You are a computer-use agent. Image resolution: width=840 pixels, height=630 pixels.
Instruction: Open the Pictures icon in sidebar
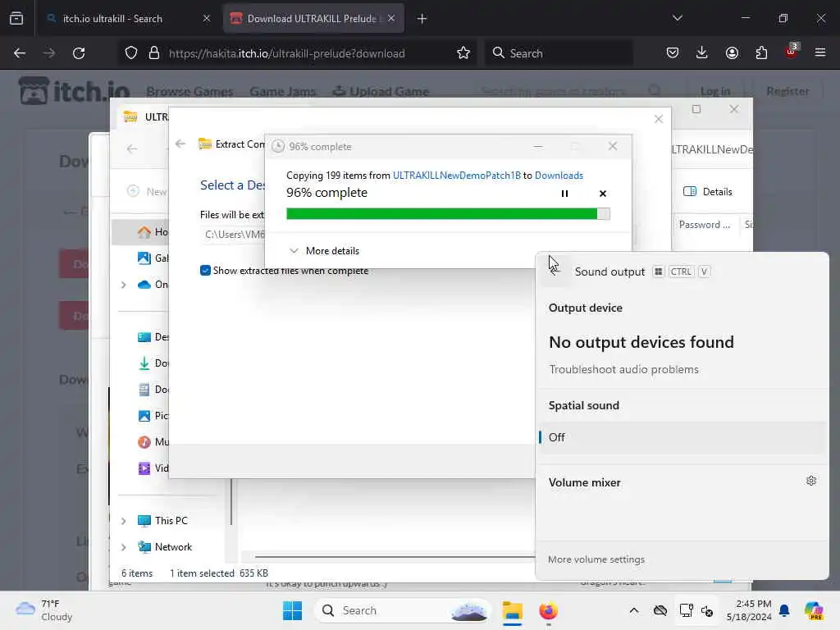(x=144, y=416)
